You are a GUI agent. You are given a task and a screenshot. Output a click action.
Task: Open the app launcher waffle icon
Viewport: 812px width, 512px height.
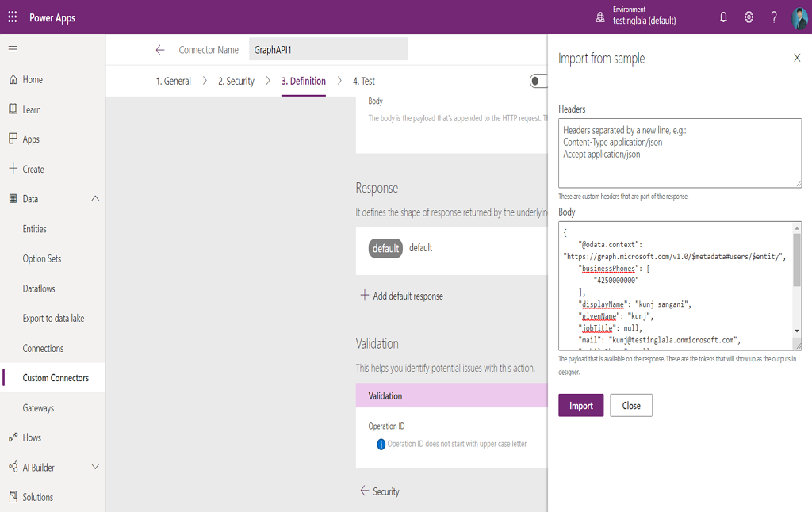13,17
